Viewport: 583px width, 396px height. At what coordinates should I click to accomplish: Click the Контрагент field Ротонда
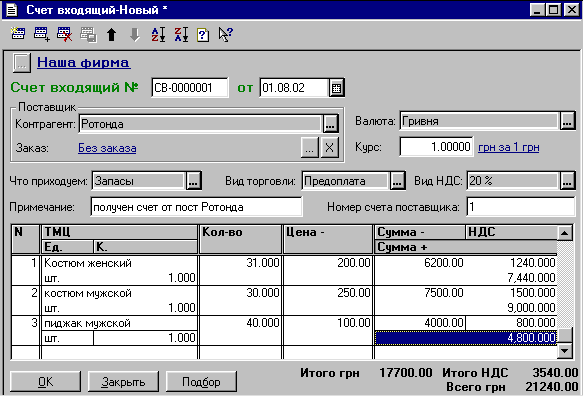pyautogui.click(x=201, y=123)
